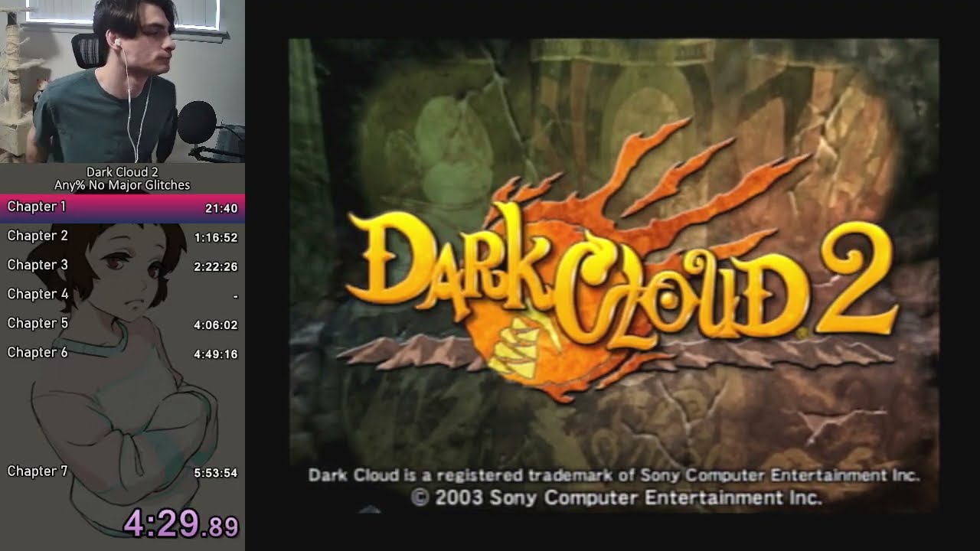
Task: Click the 4:49:16 split time
Action: (x=216, y=354)
